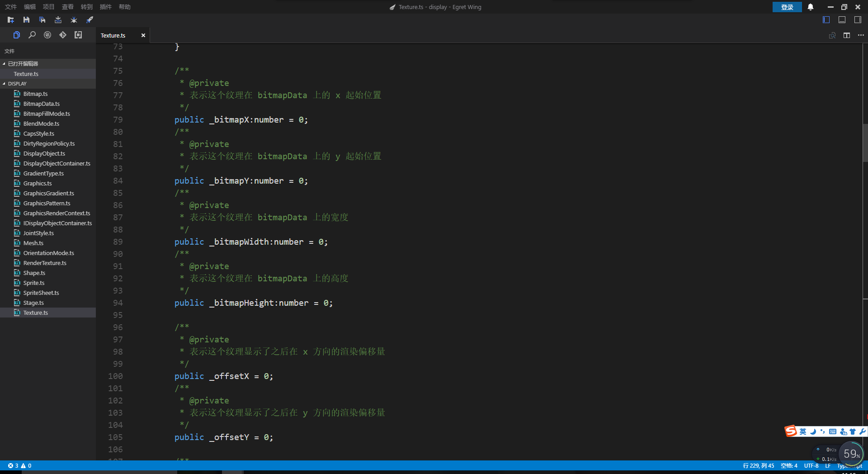This screenshot has height=474, width=868.
Task: Open GraphicsRenderContext.ts file
Action: pos(47,213)
